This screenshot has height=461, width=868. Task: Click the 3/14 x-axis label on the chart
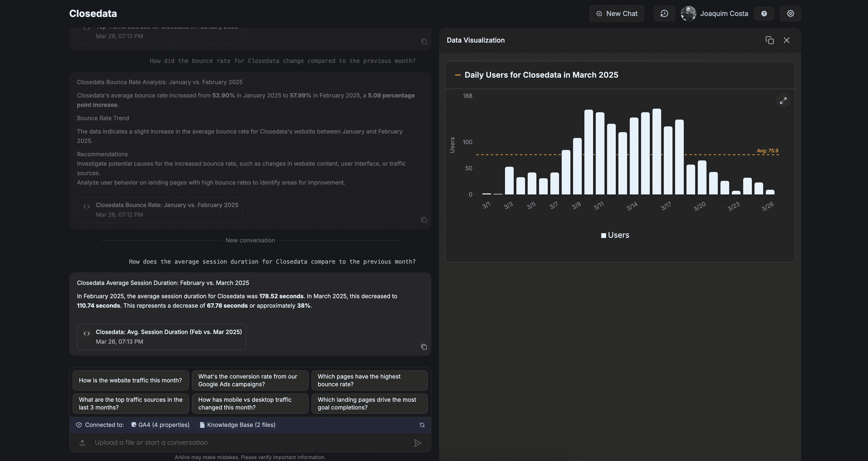coord(632,206)
